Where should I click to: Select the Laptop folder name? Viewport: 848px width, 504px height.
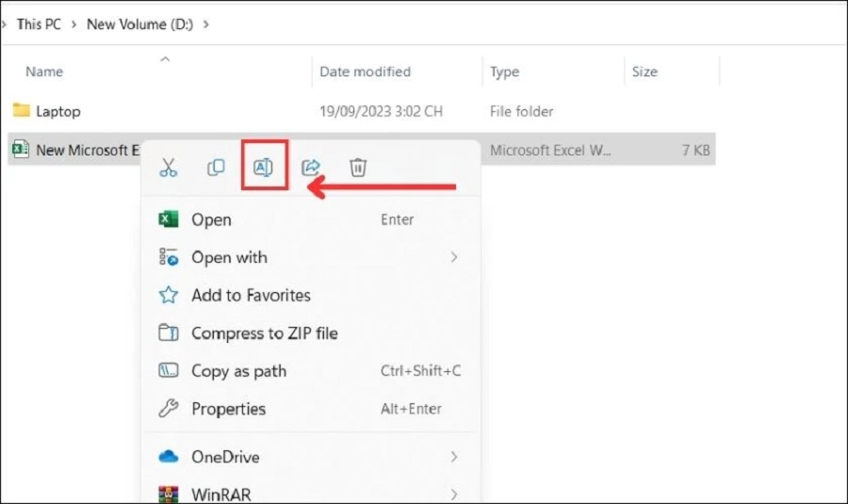point(58,111)
